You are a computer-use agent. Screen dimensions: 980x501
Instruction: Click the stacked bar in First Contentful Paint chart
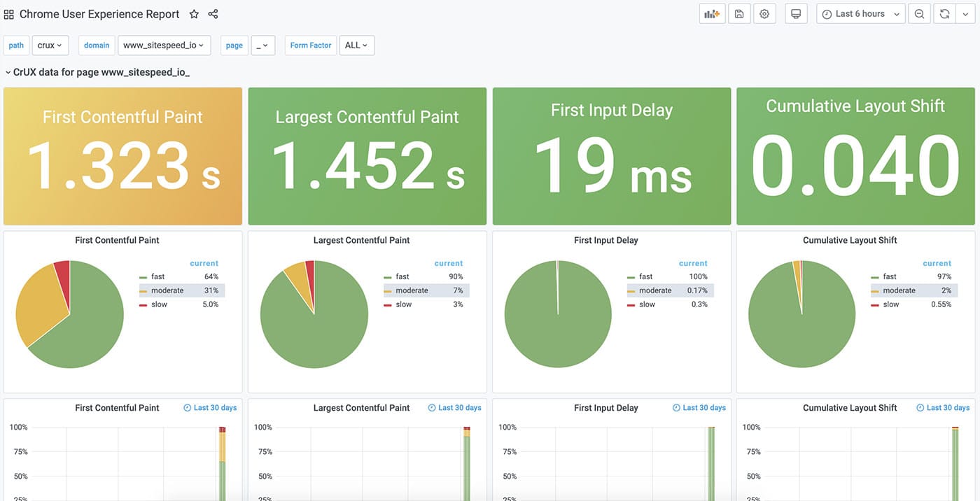pos(222,464)
